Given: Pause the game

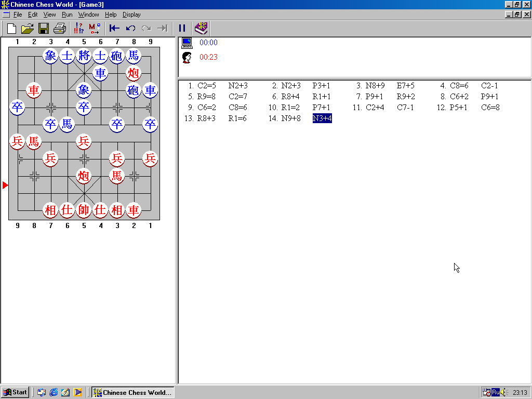Looking at the screenshot, I should pos(182,28).
